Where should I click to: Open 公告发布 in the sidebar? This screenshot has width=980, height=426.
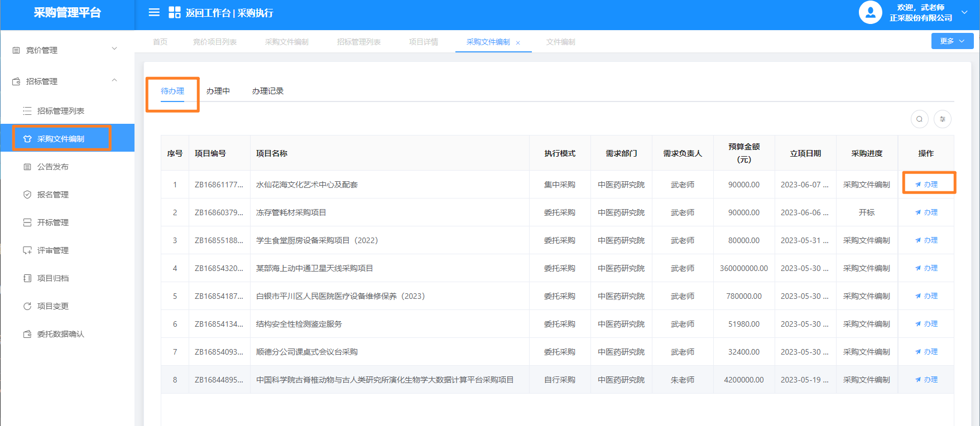pos(53,167)
